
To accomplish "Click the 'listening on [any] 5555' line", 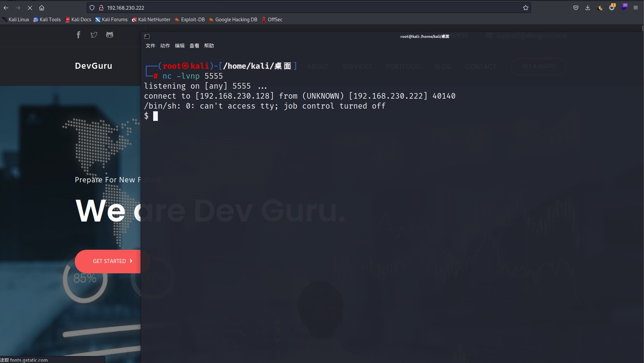I will 205,86.
